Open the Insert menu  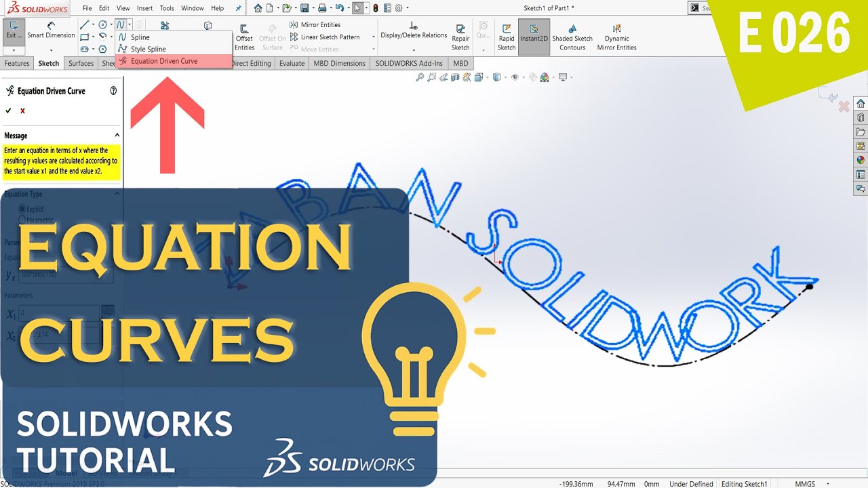(x=144, y=8)
